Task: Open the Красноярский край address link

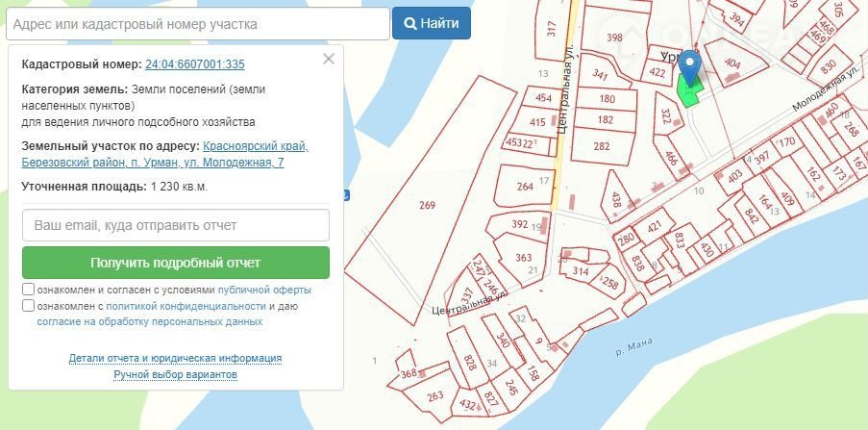Action: tap(256, 146)
